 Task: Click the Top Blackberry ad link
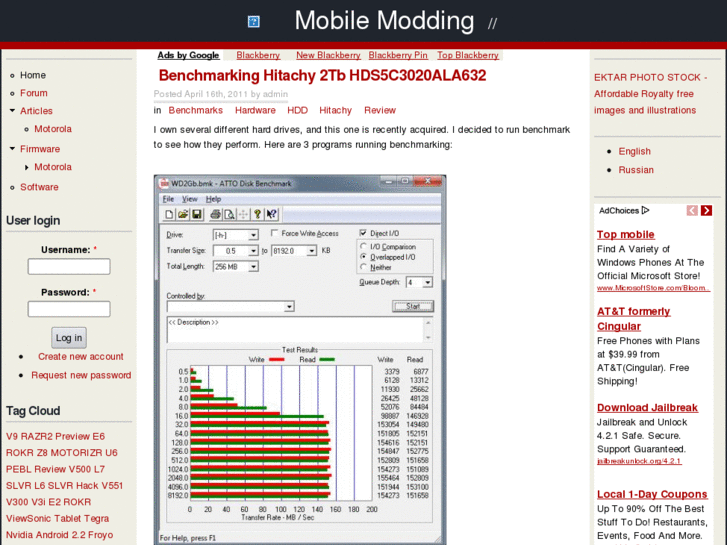(x=468, y=55)
